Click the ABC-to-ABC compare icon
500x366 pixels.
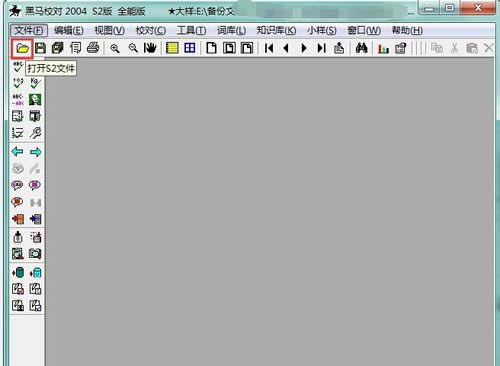[18, 100]
